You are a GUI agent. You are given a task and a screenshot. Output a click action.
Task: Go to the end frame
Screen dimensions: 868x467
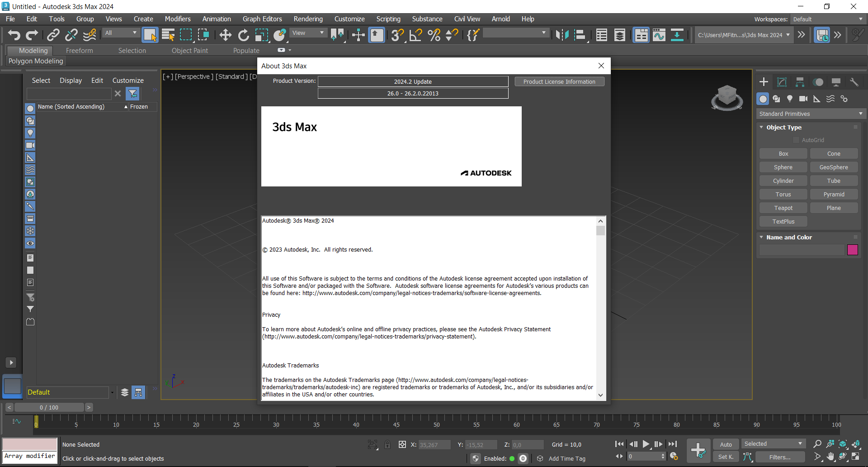point(673,444)
